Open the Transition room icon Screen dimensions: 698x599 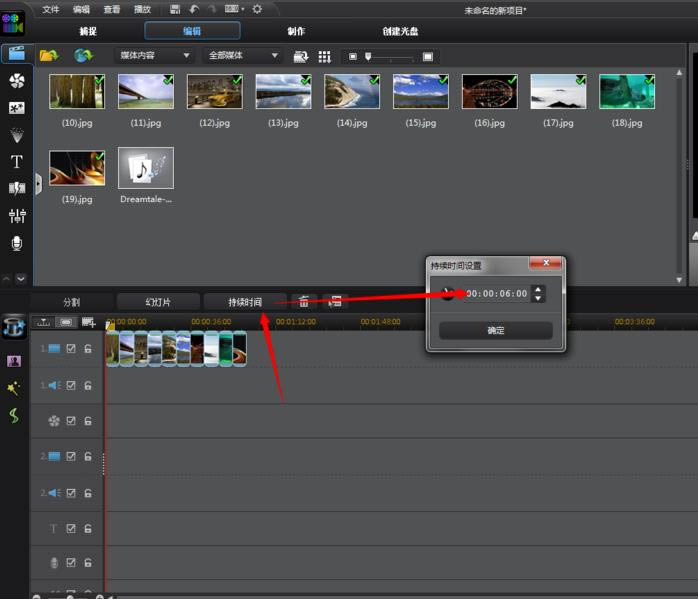pyautogui.click(x=17, y=189)
